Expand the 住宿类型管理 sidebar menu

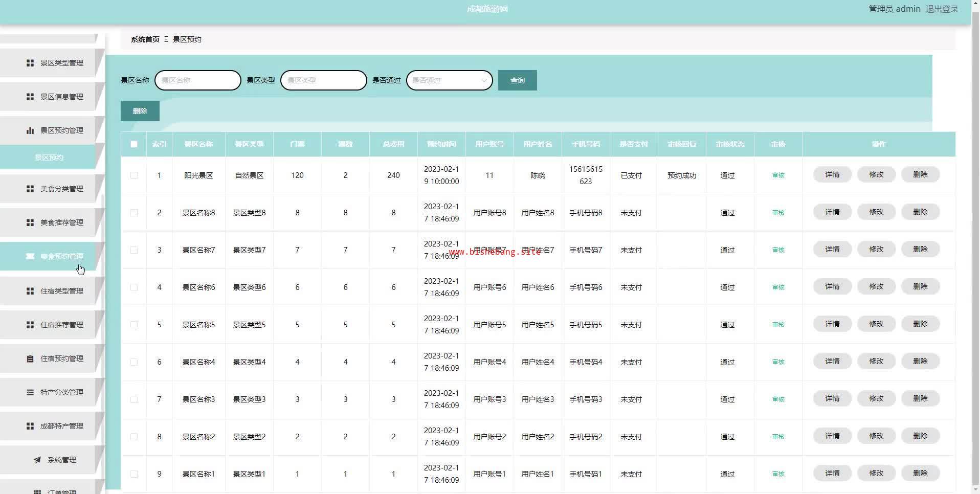pos(61,291)
